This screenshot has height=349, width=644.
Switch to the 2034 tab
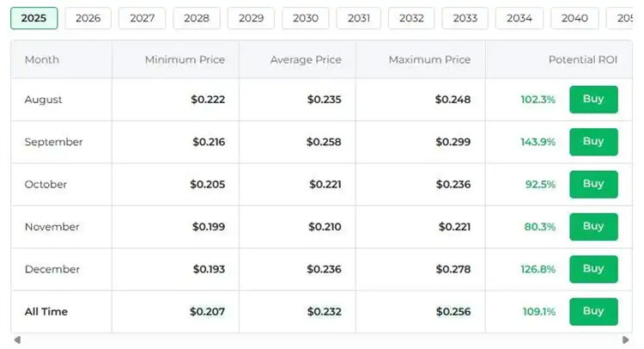519,18
